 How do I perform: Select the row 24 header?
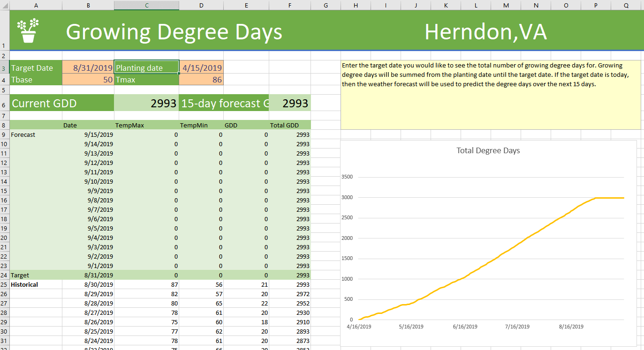[4, 276]
